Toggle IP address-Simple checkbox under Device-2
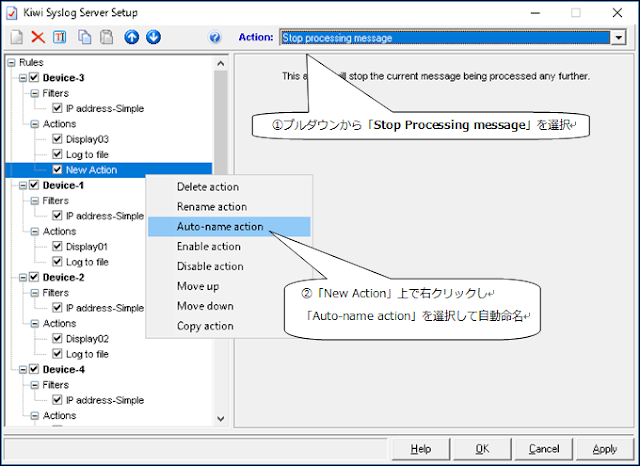The image size is (640, 466). click(57, 308)
